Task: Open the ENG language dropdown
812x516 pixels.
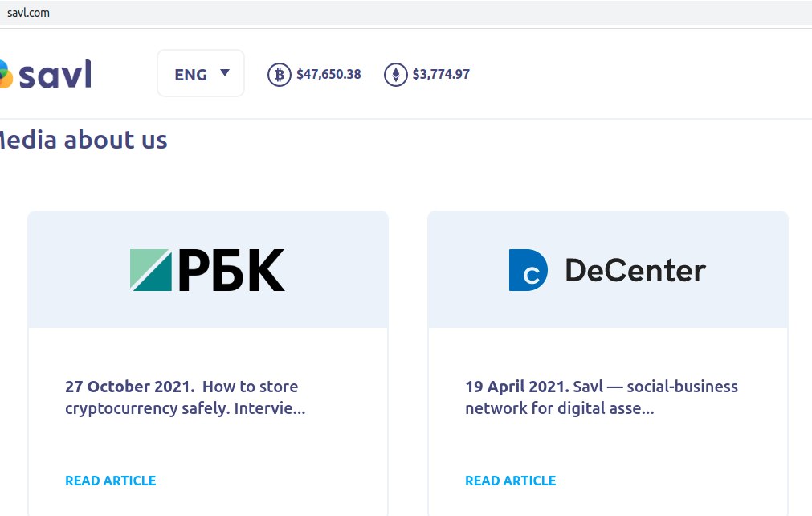Action: (x=190, y=75)
